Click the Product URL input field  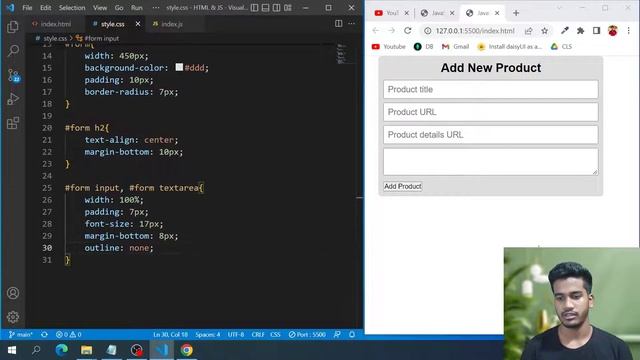(491, 112)
